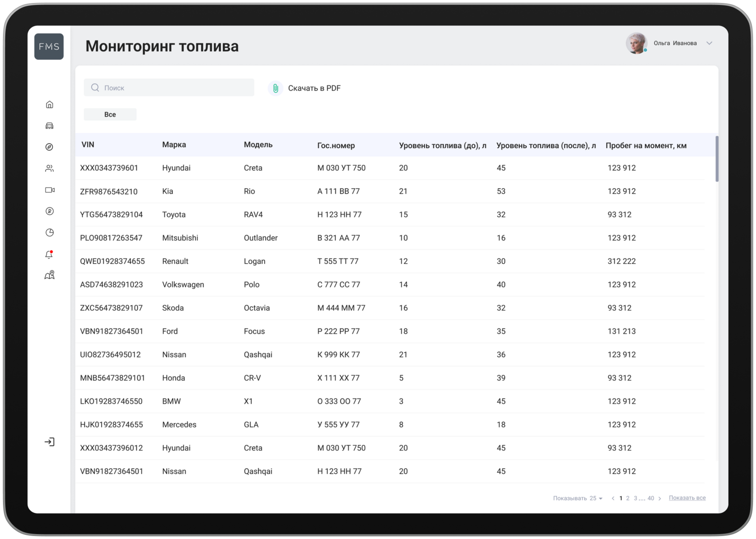The height and width of the screenshot is (539, 756).
Task: Open the map pin icon in sidebar
Action: coord(49,275)
